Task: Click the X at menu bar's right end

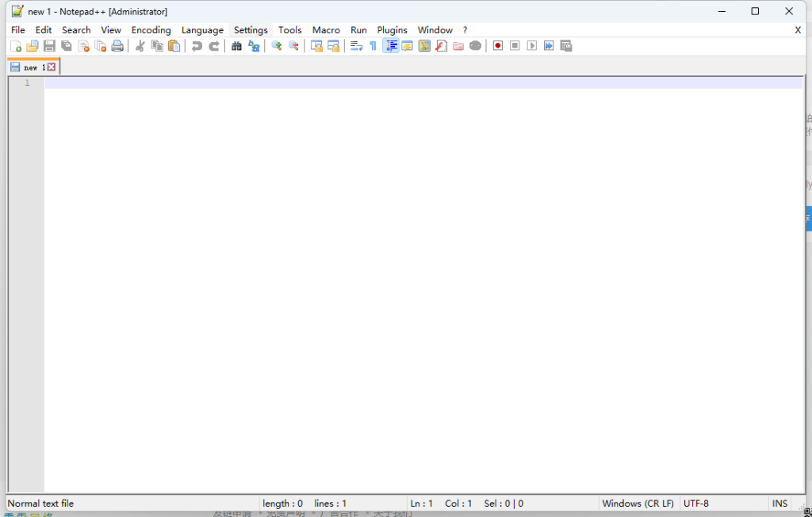Action: tap(798, 30)
